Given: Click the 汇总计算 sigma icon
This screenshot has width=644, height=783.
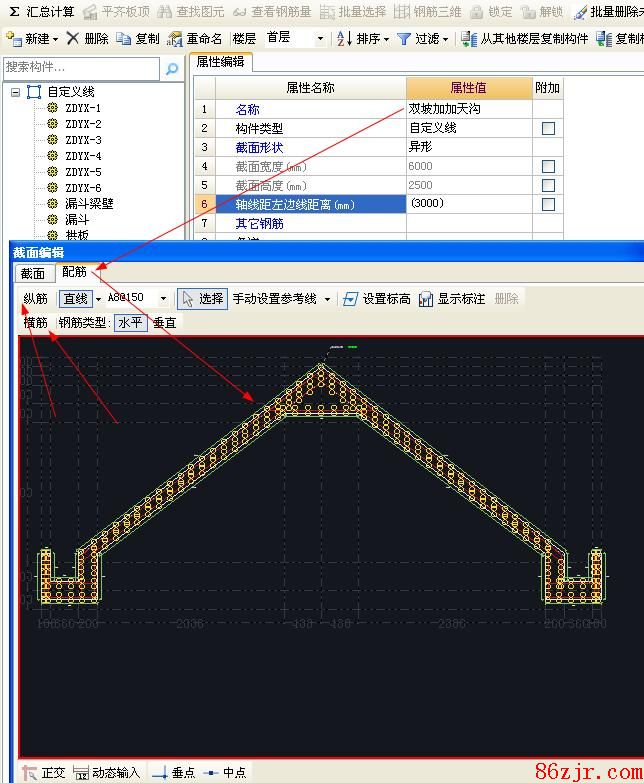Looking at the screenshot, I should pos(14,12).
